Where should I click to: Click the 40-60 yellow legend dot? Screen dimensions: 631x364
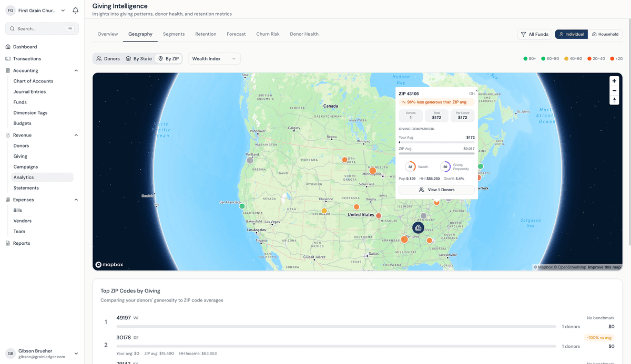click(566, 59)
